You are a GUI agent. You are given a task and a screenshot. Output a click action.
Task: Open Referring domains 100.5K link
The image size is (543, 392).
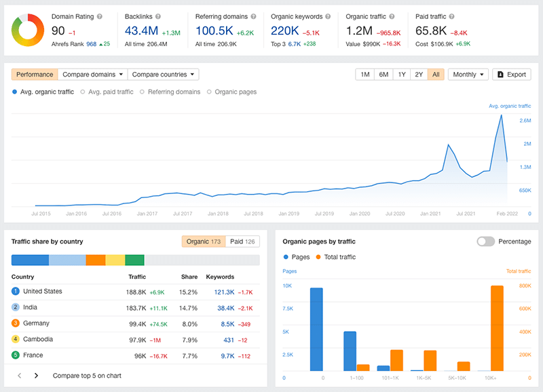coord(214,31)
